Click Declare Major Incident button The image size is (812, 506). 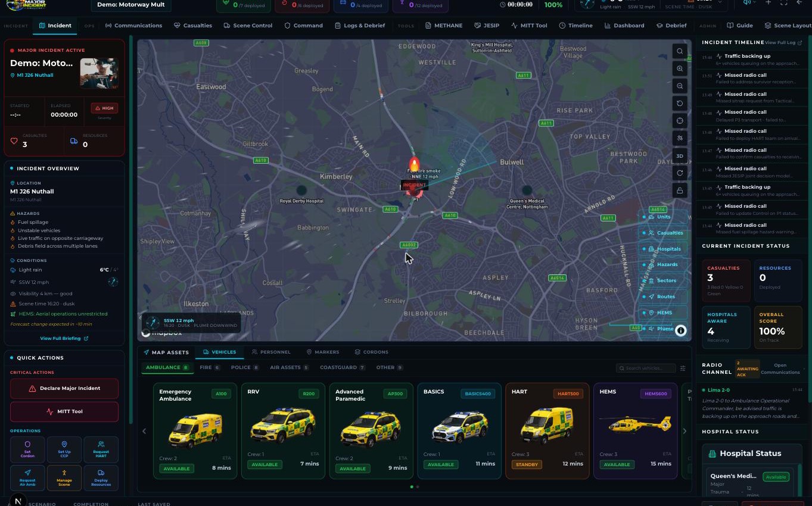(x=64, y=388)
